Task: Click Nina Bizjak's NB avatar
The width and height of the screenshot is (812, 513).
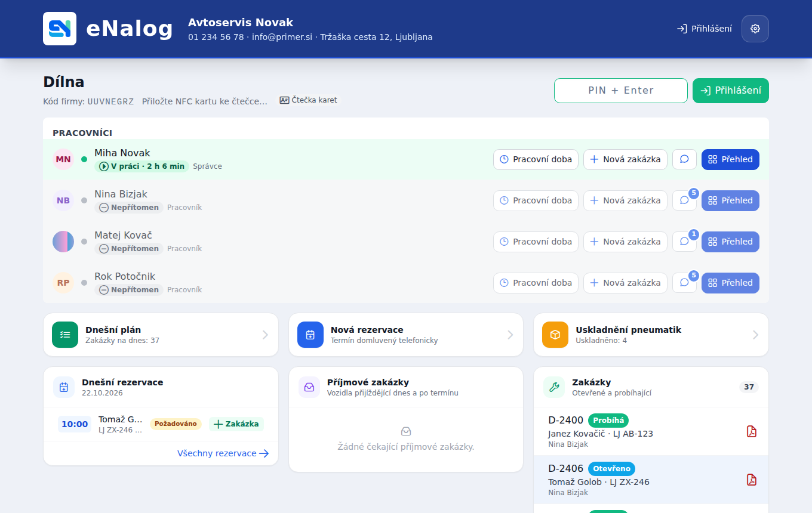Action: pos(63,200)
